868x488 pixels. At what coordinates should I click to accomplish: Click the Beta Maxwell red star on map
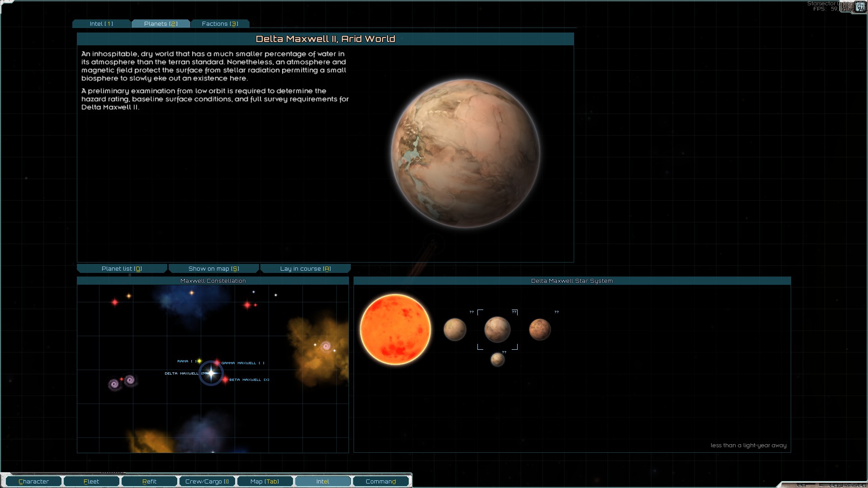[225, 380]
